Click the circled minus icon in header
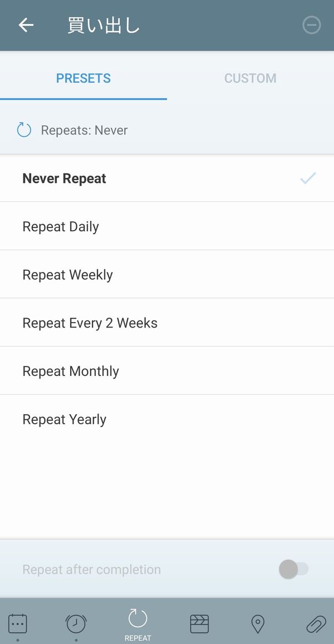The width and height of the screenshot is (334, 644). point(311,25)
